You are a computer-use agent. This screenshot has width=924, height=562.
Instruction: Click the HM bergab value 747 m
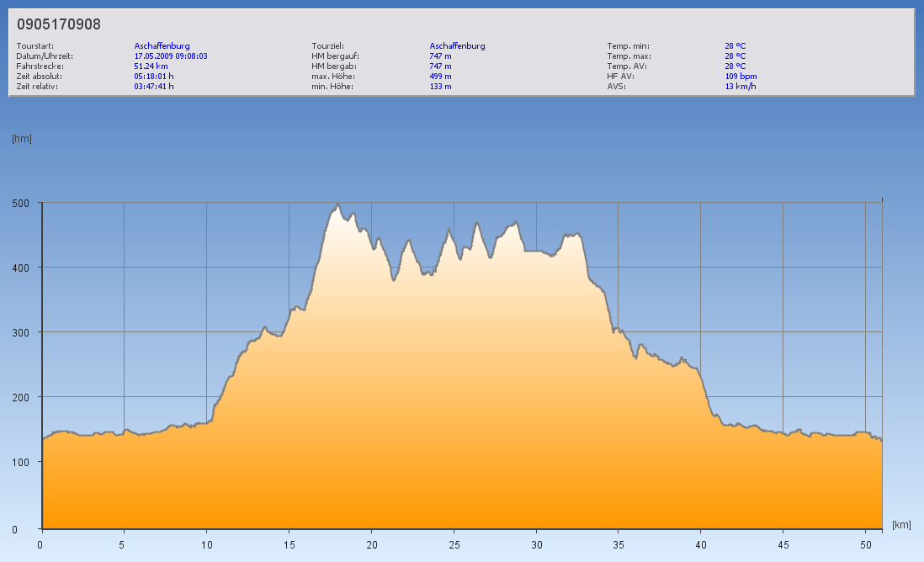[440, 66]
